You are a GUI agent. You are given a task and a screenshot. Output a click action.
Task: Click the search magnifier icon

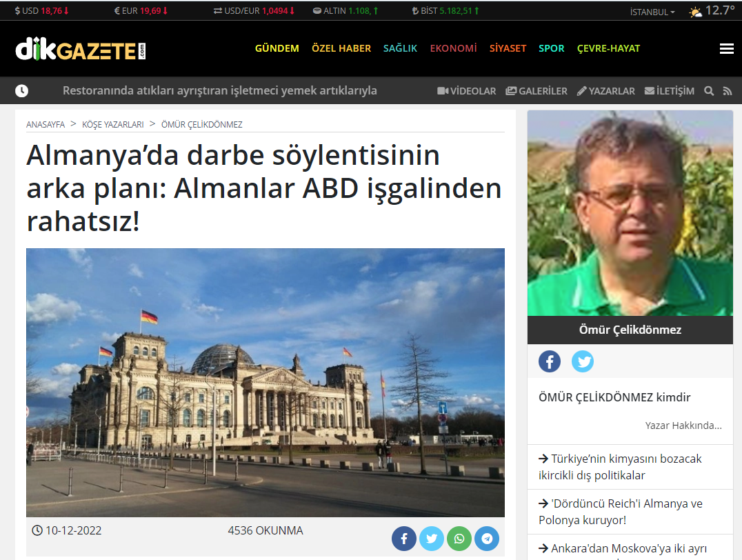[709, 91]
